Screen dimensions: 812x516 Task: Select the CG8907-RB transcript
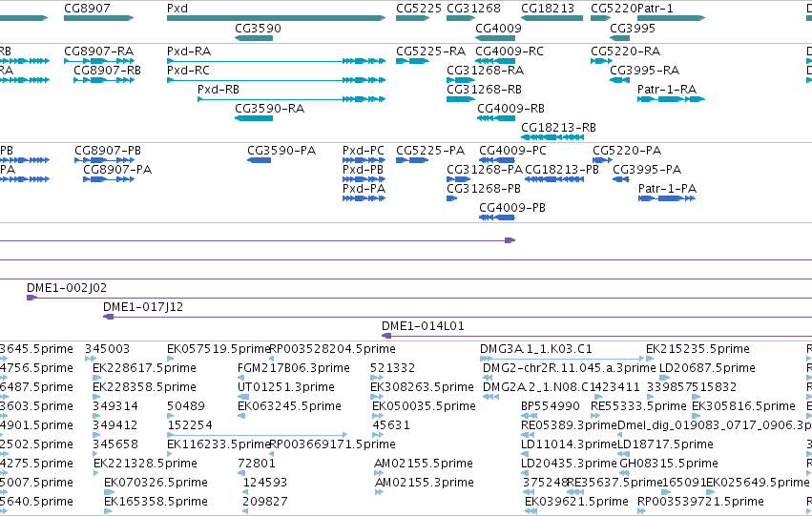104,80
